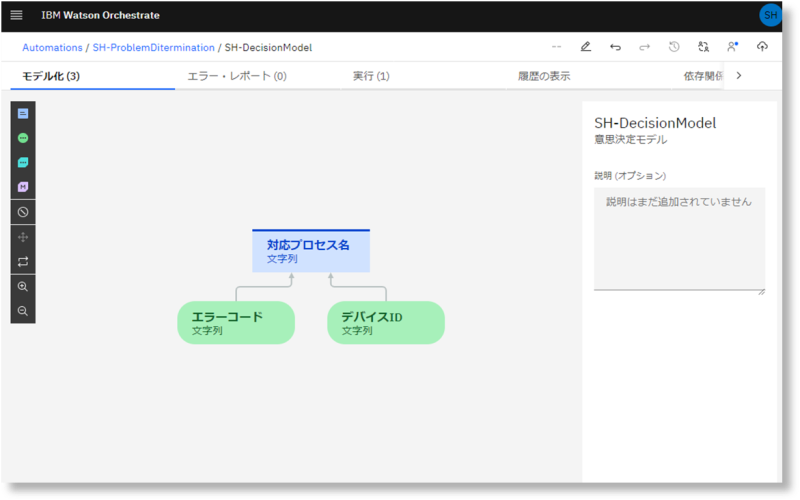Expand more tabs with right chevron

click(x=739, y=76)
